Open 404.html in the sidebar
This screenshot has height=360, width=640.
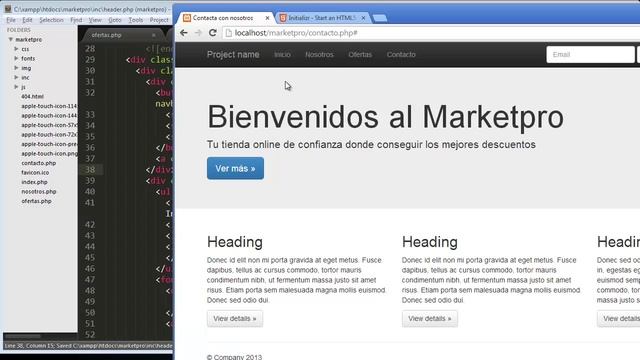tap(32, 96)
